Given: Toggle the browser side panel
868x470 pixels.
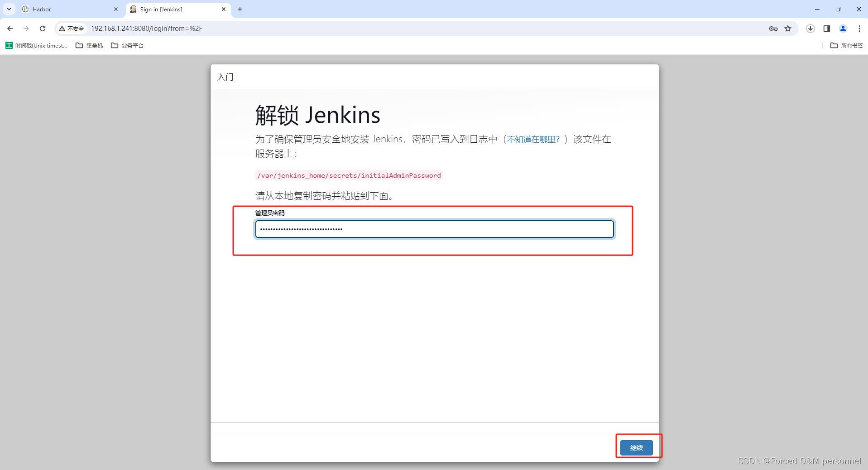Looking at the screenshot, I should [827, 29].
